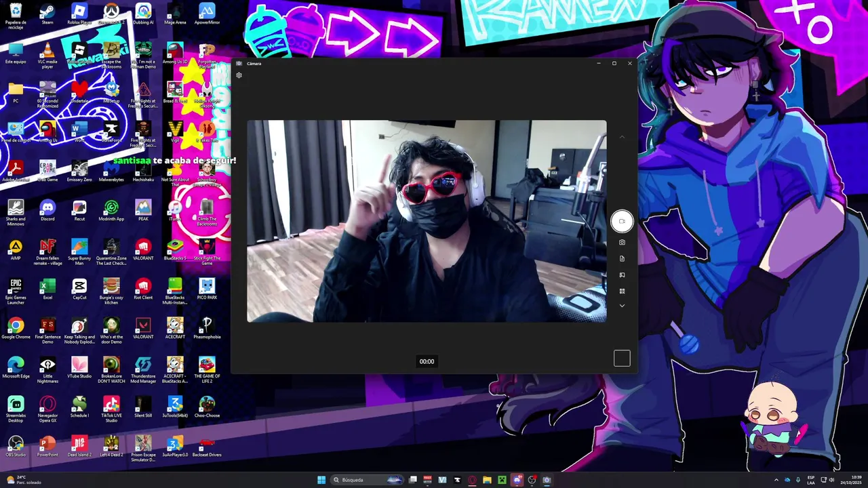Launch Navegador Opera GX shortcut
Viewport: 868px width, 488px height.
[47, 409]
